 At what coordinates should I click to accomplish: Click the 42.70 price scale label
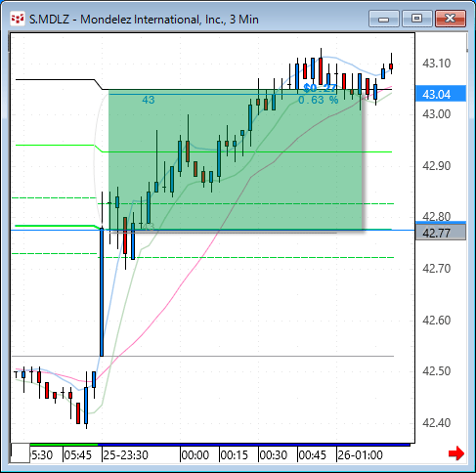pos(436,269)
